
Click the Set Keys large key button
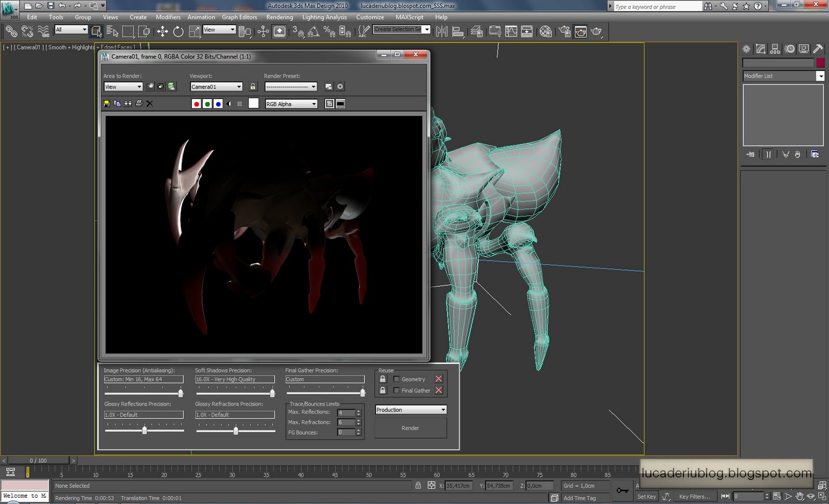623,490
